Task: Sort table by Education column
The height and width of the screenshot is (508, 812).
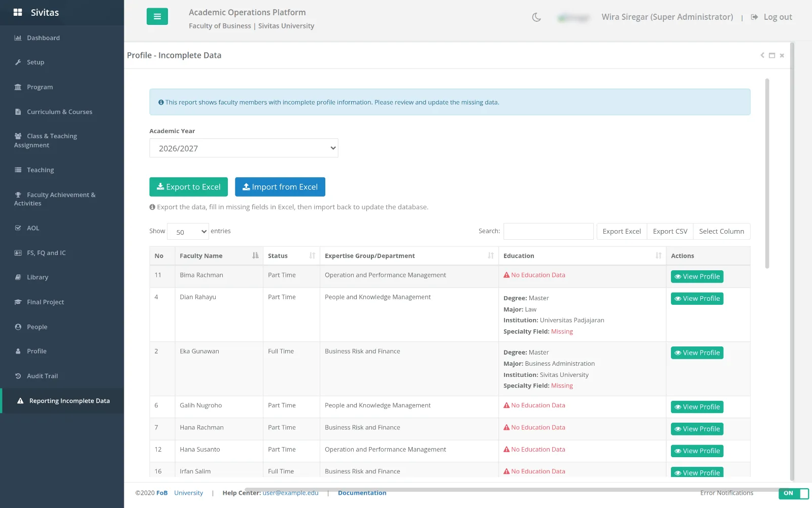Action: [582, 256]
